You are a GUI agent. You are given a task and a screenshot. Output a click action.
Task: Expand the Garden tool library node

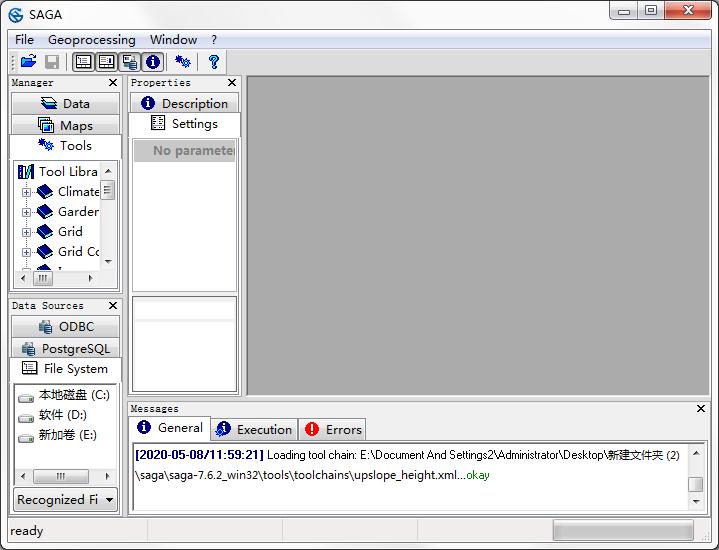(26, 212)
